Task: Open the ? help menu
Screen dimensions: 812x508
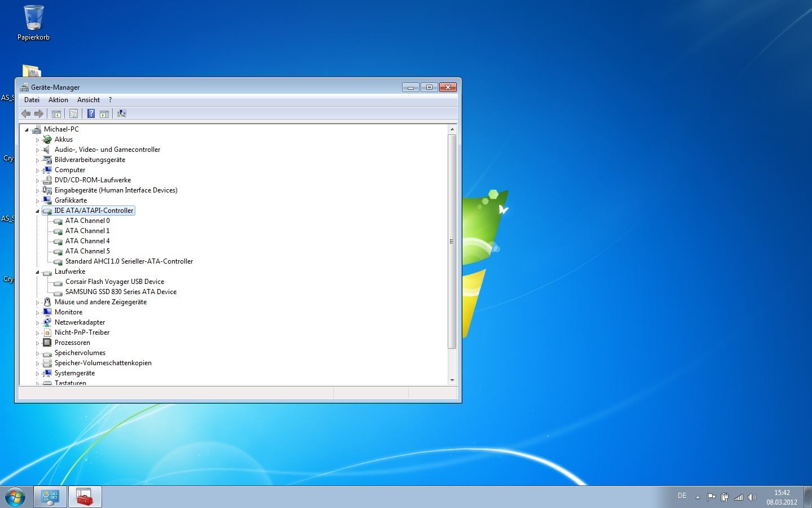Action: coord(110,100)
